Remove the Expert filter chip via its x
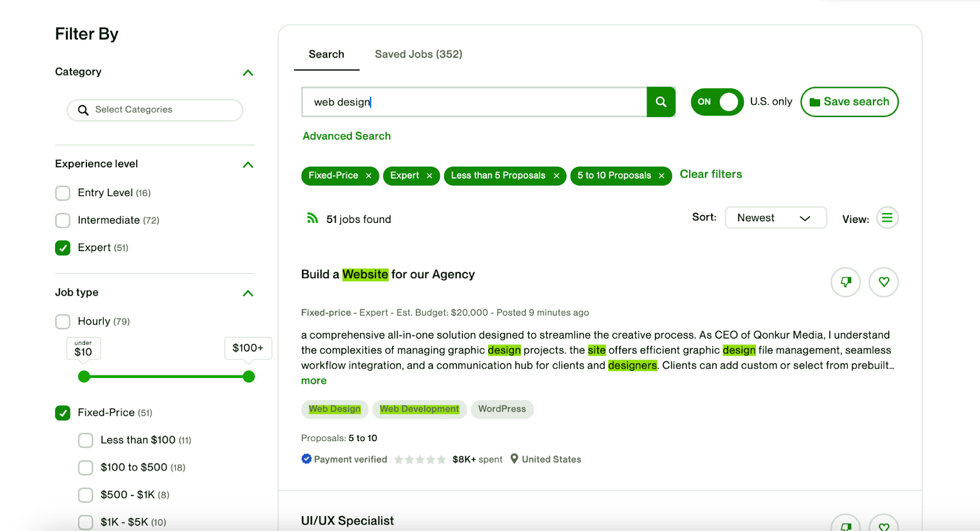 (429, 176)
